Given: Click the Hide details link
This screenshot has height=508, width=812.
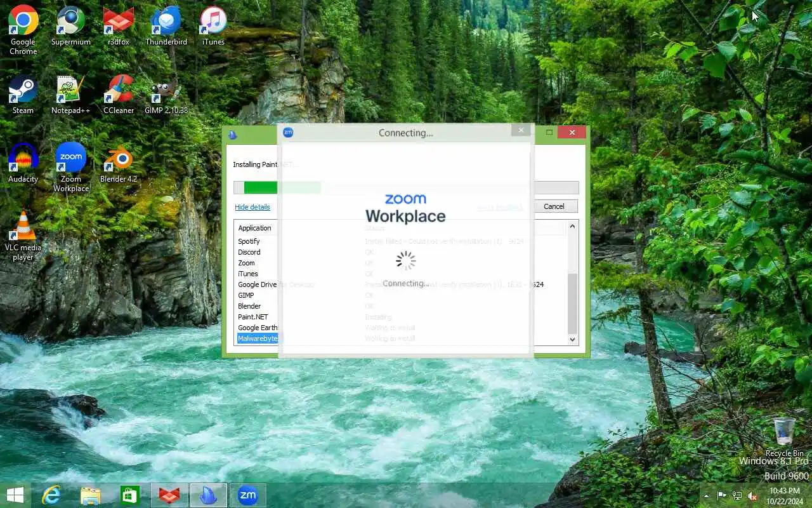Looking at the screenshot, I should tap(252, 207).
